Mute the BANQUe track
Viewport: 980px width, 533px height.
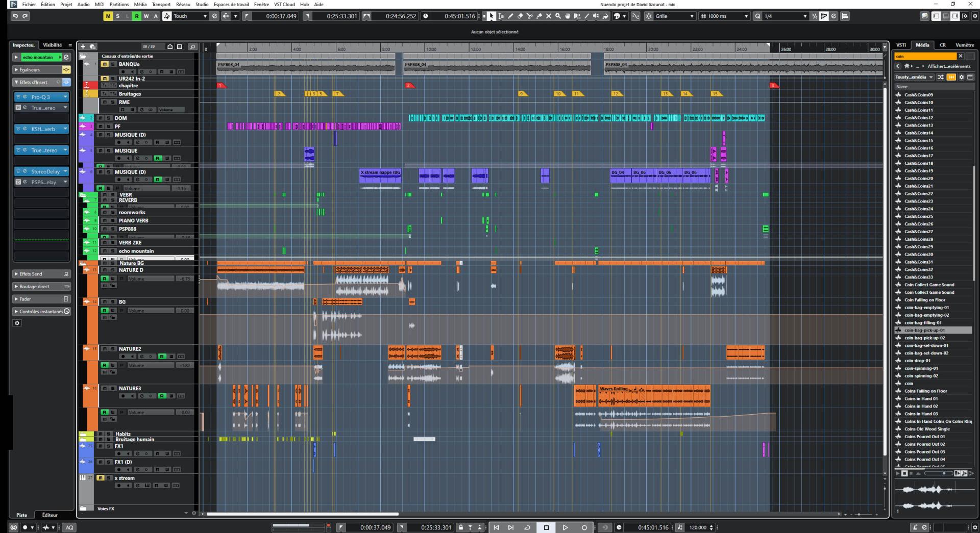[x=104, y=64]
